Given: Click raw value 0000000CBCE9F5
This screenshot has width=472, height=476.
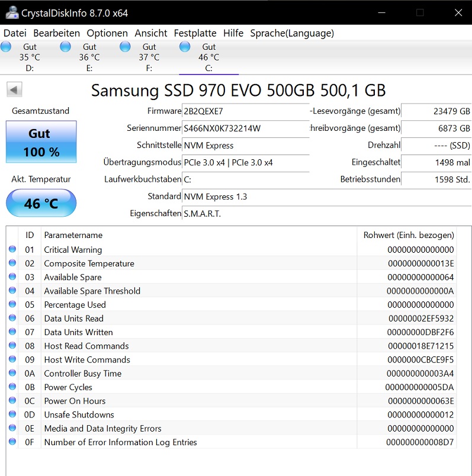Looking at the screenshot, I should 420,360.
